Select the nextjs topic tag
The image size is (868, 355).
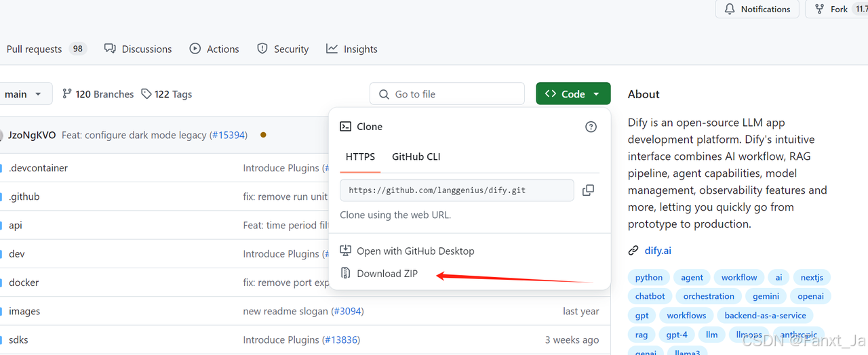812,277
